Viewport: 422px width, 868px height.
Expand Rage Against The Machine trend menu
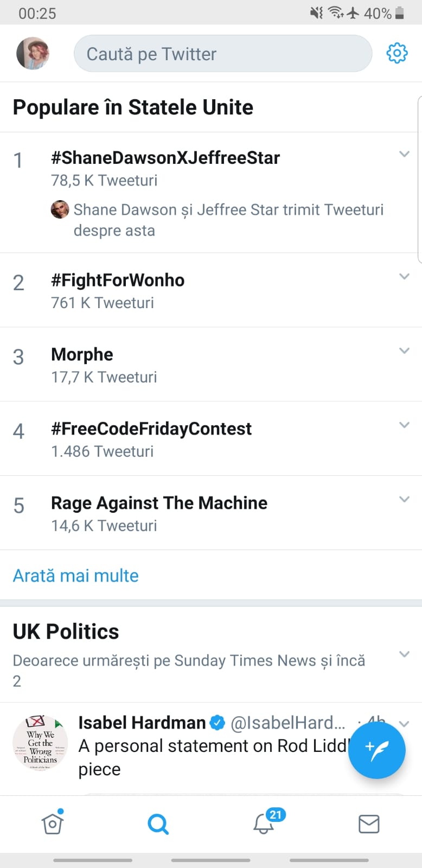(x=404, y=499)
